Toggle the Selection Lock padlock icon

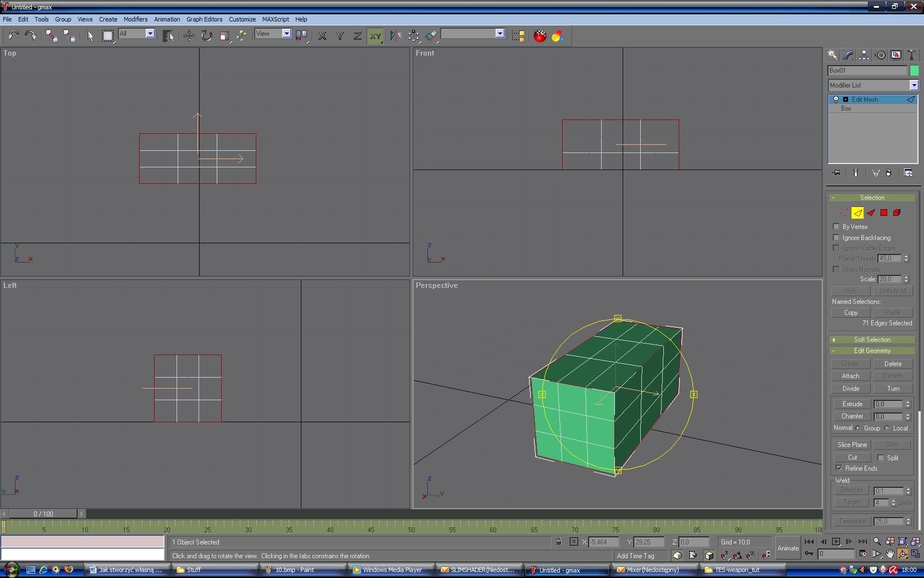click(x=558, y=542)
